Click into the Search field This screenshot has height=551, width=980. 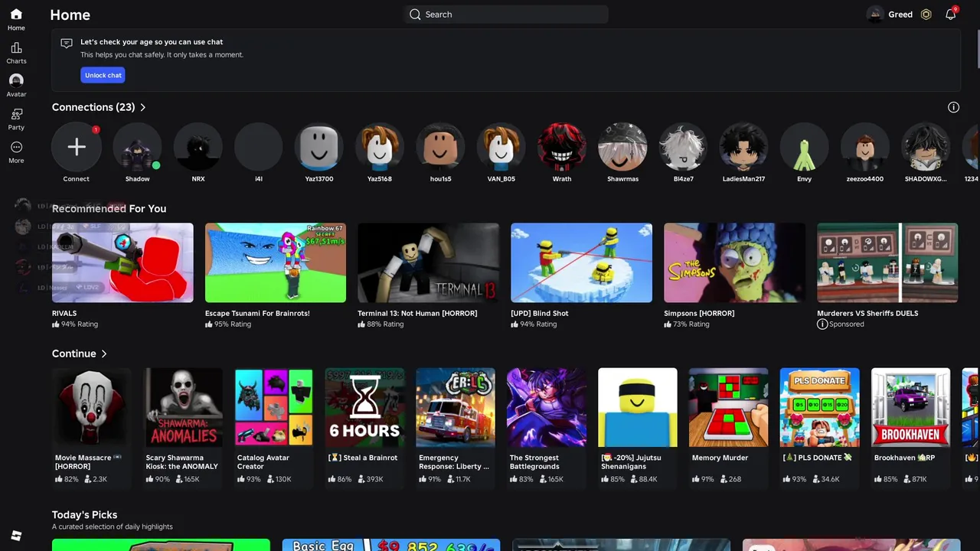click(506, 15)
